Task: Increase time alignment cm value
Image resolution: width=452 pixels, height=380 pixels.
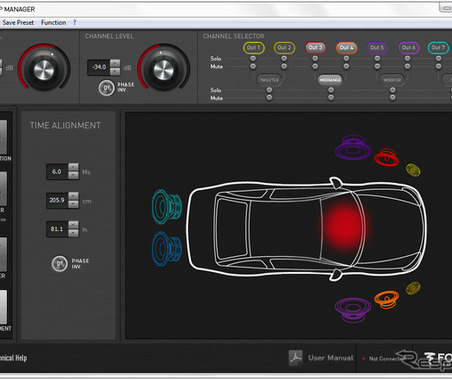Action: 74,196
